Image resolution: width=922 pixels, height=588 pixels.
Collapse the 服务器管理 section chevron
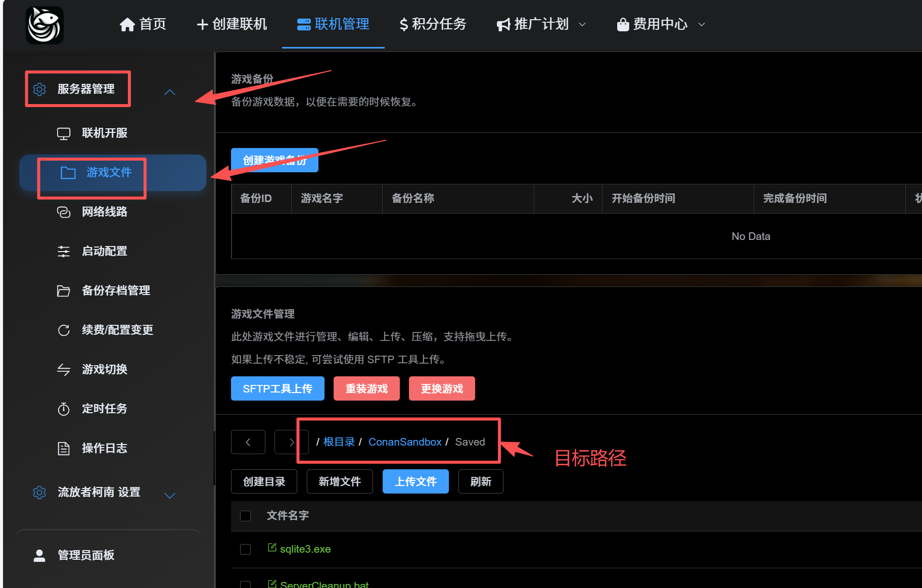pos(170,92)
